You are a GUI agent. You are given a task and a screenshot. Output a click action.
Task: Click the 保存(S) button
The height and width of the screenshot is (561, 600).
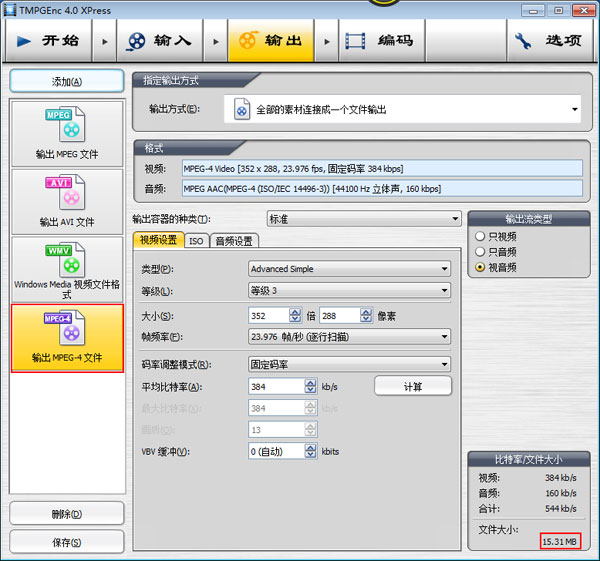pyautogui.click(x=67, y=542)
